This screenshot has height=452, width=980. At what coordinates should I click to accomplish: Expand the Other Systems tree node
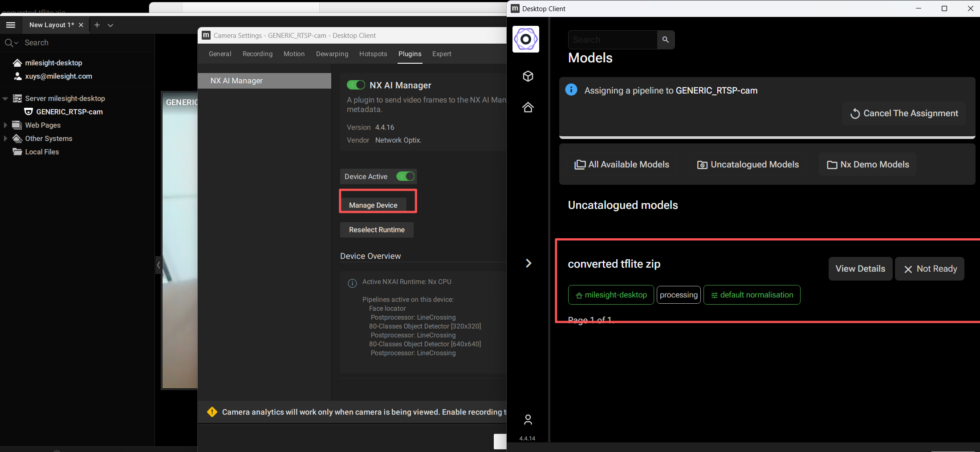[x=5, y=138]
